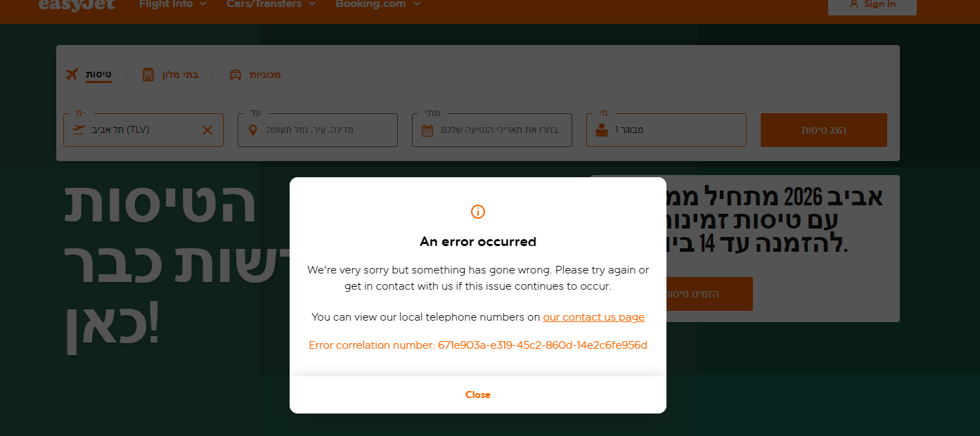Select the טיסות flights tab
This screenshot has width=980, height=436.
click(98, 75)
